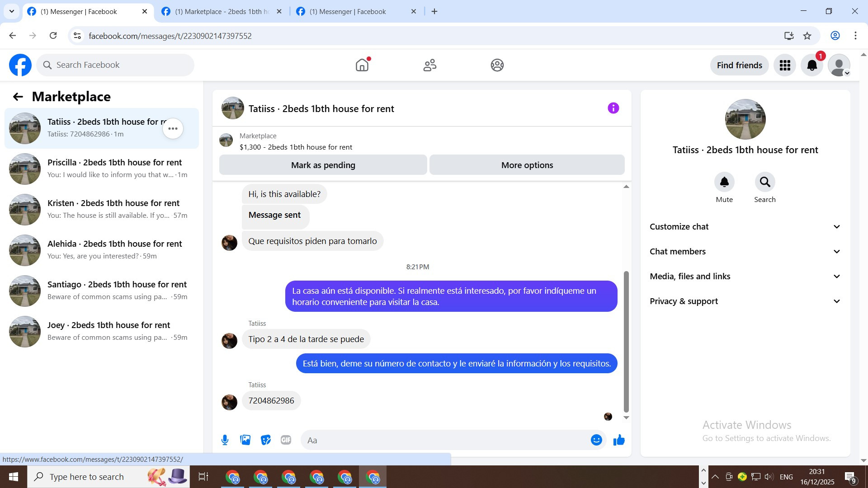Attach a photo using the image icon
The image size is (868, 488).
point(245,440)
